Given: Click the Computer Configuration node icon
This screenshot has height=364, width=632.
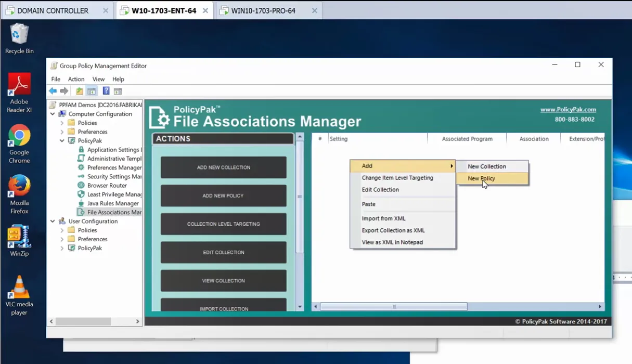Looking at the screenshot, I should click(62, 114).
